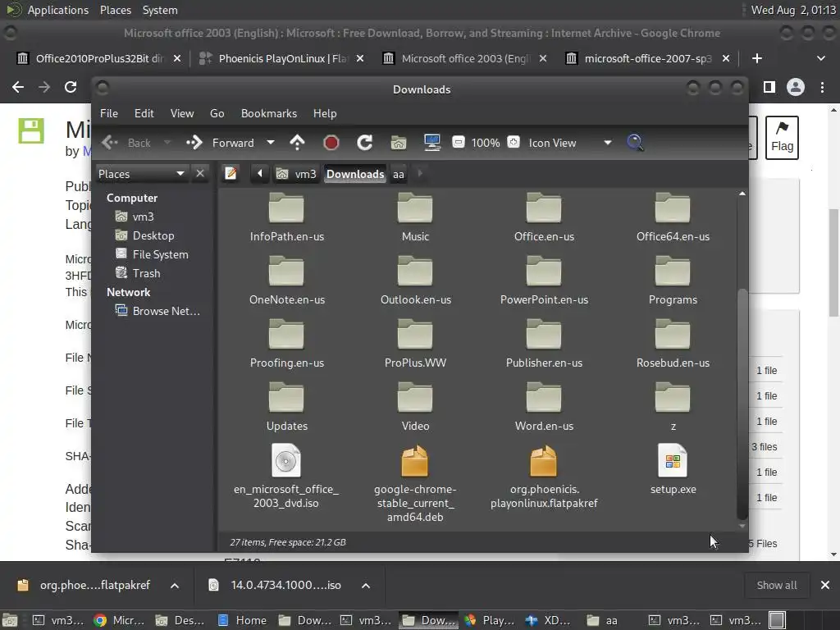
Task: Select en_microsoft_office_2003_dvd.iso file
Action: tap(286, 477)
